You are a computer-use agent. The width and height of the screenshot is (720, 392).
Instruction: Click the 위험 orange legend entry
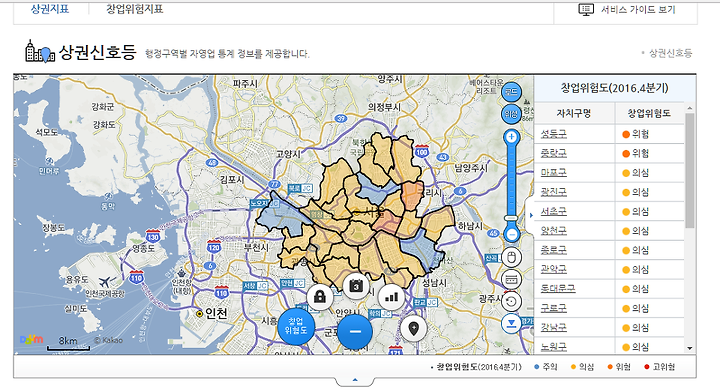[x=619, y=367]
